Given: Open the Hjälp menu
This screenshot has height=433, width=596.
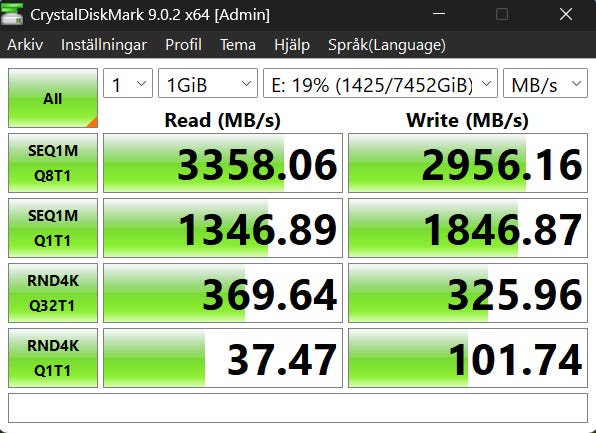Looking at the screenshot, I should point(292,45).
